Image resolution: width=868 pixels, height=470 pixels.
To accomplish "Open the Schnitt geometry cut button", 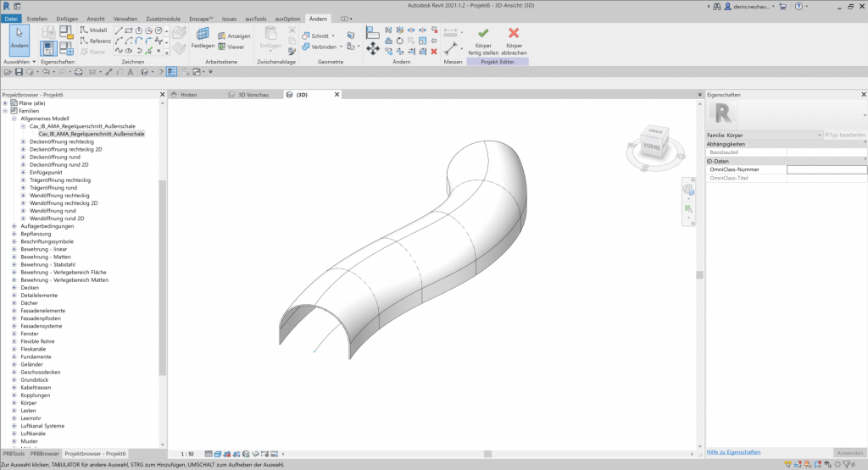I will [320, 36].
